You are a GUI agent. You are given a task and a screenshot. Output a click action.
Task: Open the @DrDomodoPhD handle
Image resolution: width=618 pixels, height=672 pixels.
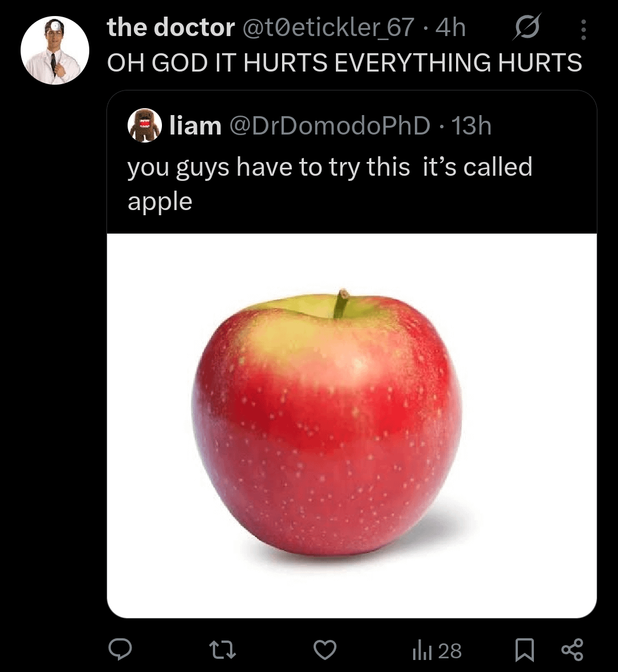click(x=330, y=125)
